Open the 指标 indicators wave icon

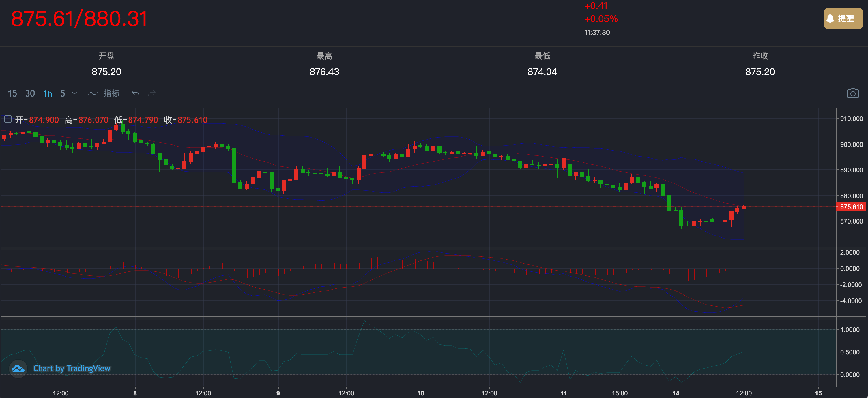[92, 93]
